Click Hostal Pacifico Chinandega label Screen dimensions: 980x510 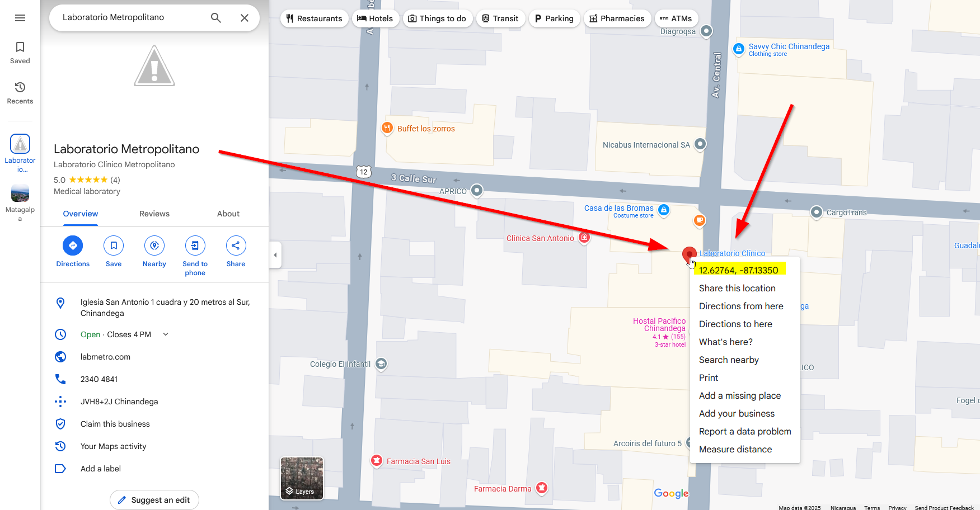point(659,325)
